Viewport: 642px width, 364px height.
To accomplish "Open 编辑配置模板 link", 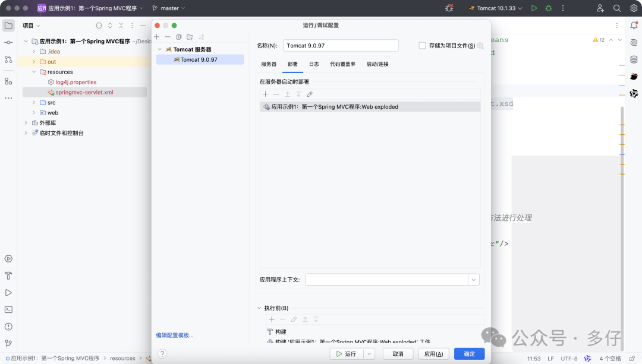I will tap(174, 335).
